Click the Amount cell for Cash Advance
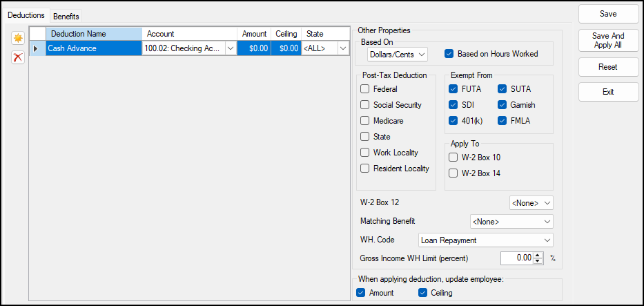Screen dimensions: 644x306 (x=253, y=48)
